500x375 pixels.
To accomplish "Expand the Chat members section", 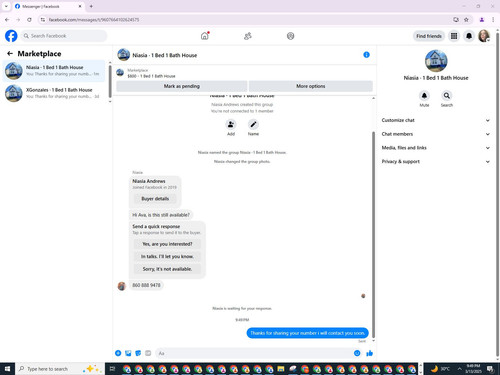I will (436, 134).
